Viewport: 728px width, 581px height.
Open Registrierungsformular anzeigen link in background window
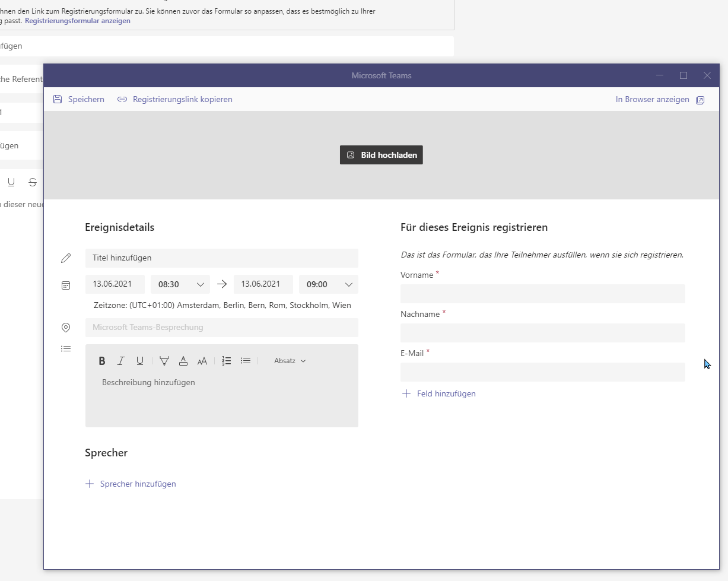coord(78,21)
